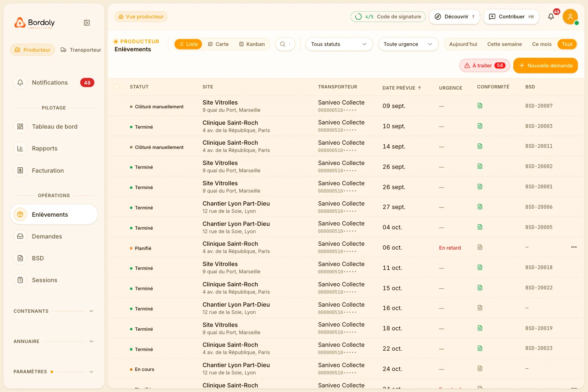Click the Planifié status on the 06 oct. row
Screen dimensions: 588x392
(x=140, y=248)
